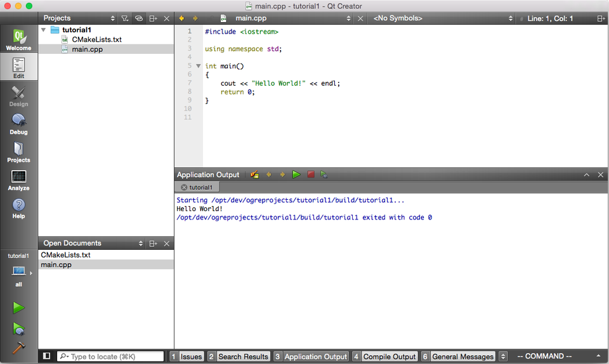The width and height of the screenshot is (609, 364).
Task: Open the Analyze mode
Action: click(18, 179)
